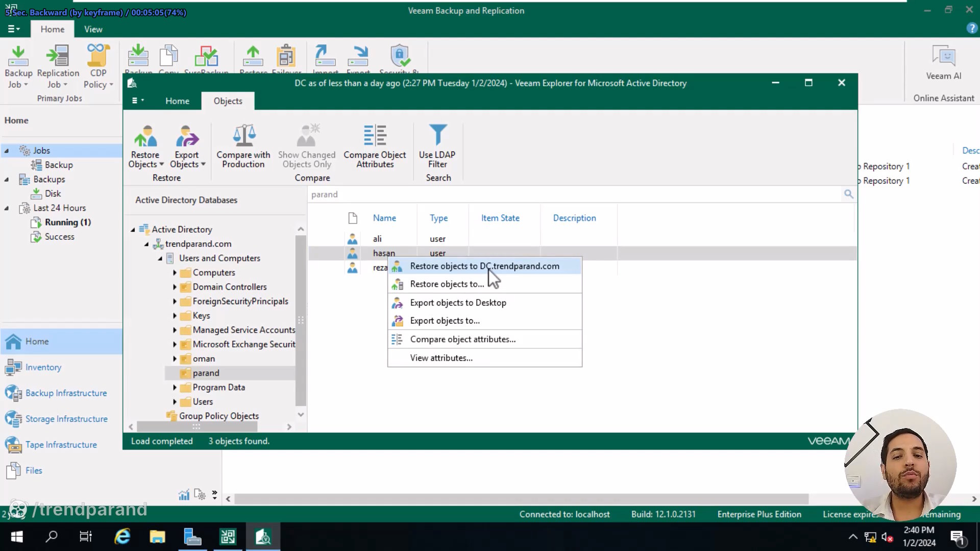980x551 pixels.
Task: Open the Veeam AI Online Assistant
Action: (x=944, y=63)
